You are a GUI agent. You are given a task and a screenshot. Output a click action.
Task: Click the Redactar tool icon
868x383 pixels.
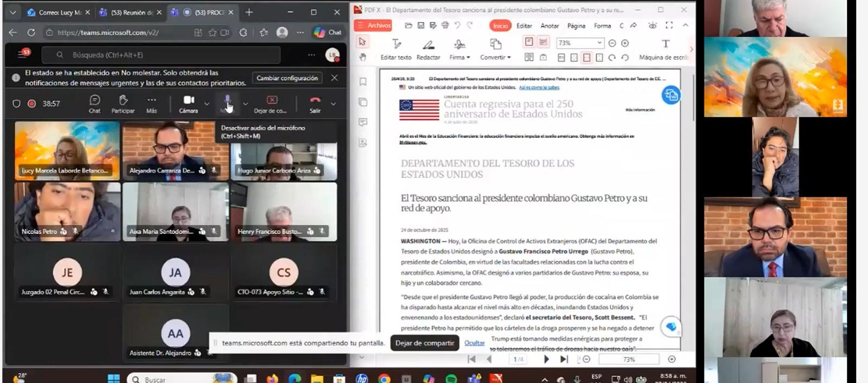coord(428,44)
